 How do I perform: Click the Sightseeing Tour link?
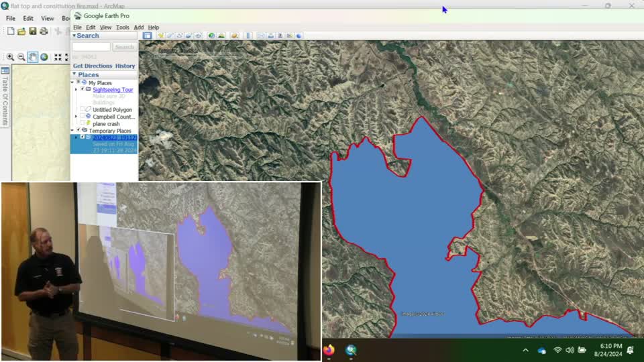(113, 89)
